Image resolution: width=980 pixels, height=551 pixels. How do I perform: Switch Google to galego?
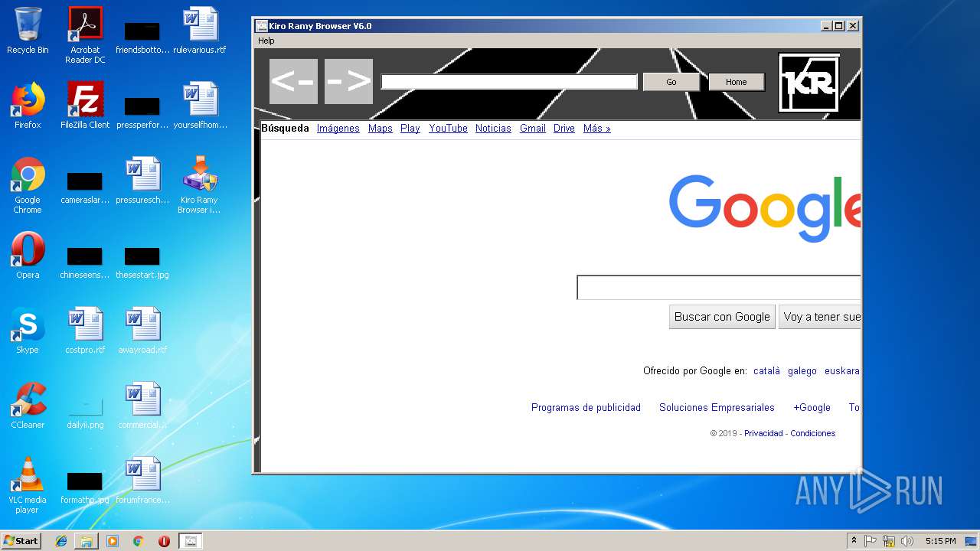pyautogui.click(x=802, y=371)
